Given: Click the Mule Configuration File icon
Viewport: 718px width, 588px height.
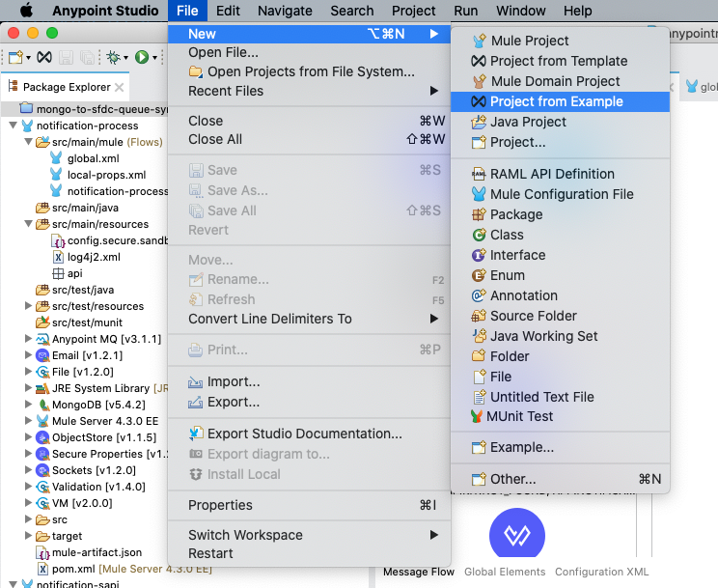Looking at the screenshot, I should (479, 194).
